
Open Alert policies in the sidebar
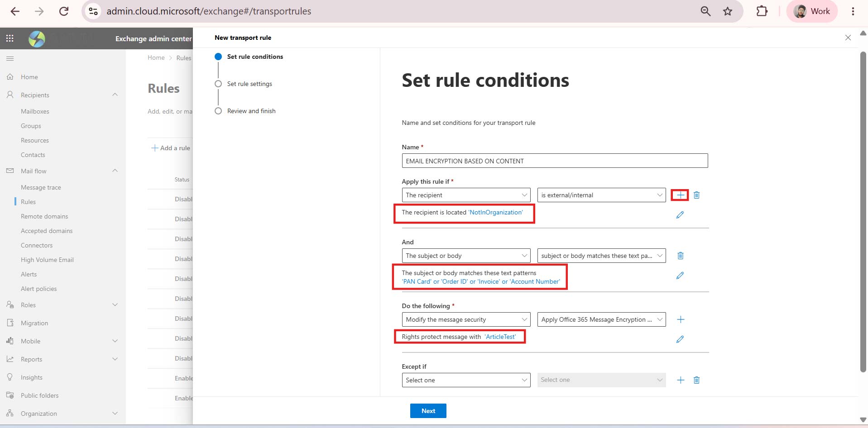[38, 289]
